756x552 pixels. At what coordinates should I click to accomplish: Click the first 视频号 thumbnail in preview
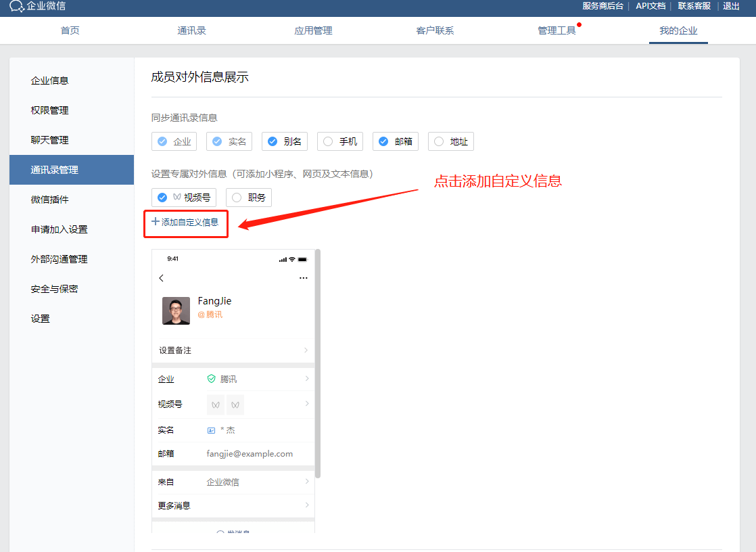click(216, 405)
